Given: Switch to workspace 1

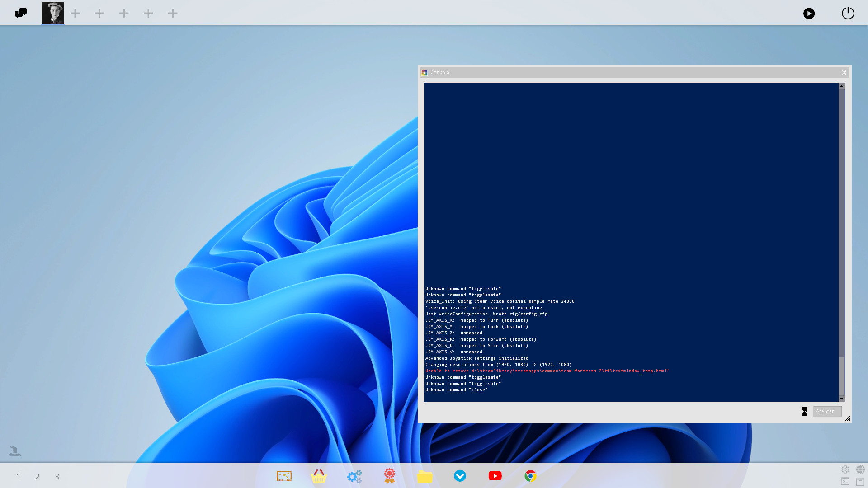Looking at the screenshot, I should pyautogui.click(x=19, y=476).
